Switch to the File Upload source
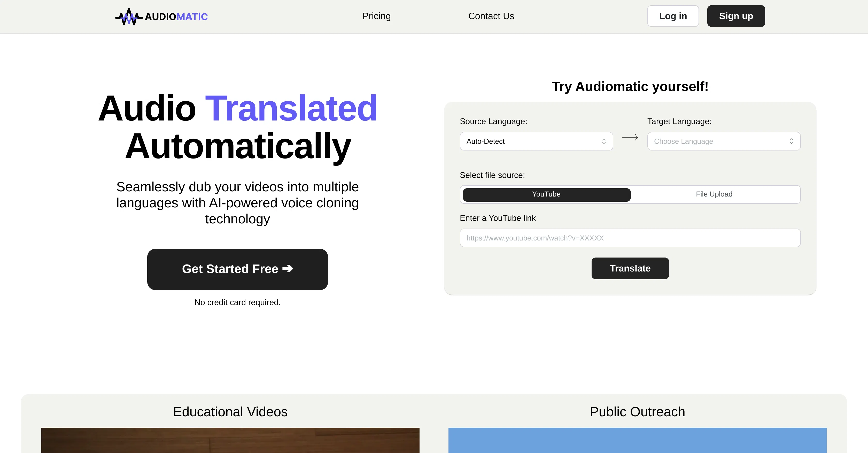 tap(714, 194)
